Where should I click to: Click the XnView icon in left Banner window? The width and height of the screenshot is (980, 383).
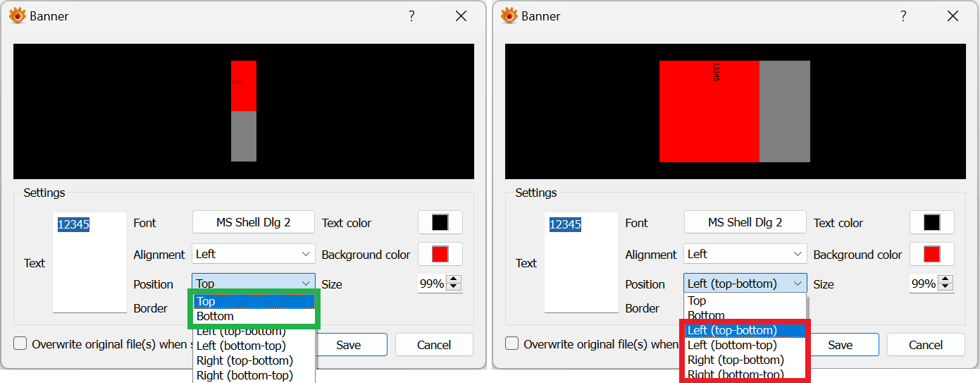pos(17,16)
